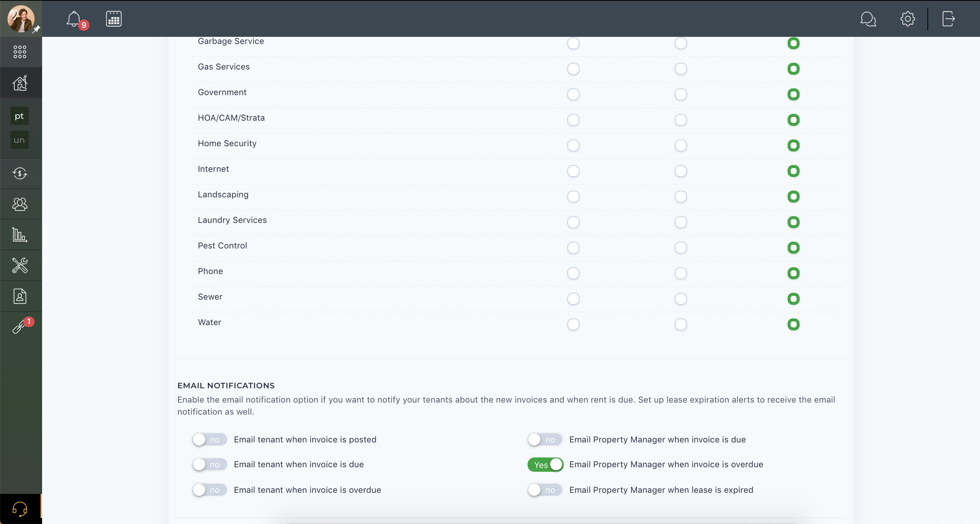Open the accounting dollar icon in sidebar
This screenshot has height=524, width=980.
coord(20,174)
